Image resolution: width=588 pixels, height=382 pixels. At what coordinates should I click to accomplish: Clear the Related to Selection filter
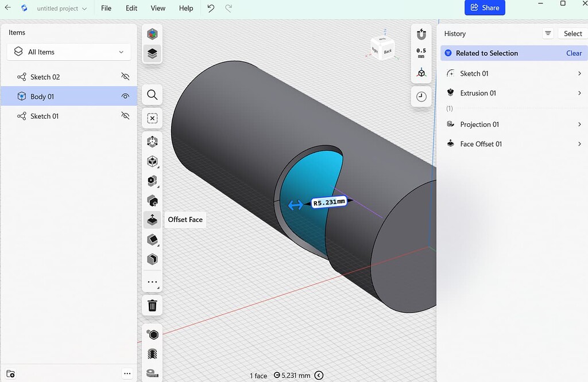[574, 53]
